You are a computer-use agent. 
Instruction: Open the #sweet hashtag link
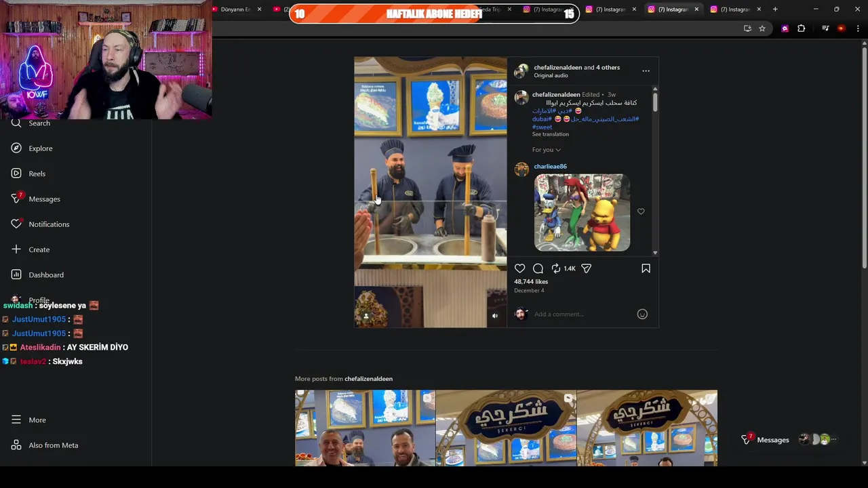coord(542,127)
